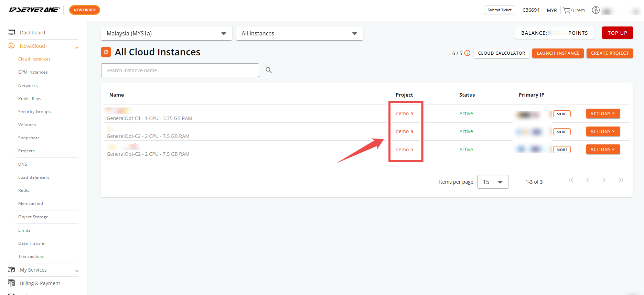Click the instance limit info icon
Screen dimensions: 644x295
pyautogui.click(x=467, y=53)
